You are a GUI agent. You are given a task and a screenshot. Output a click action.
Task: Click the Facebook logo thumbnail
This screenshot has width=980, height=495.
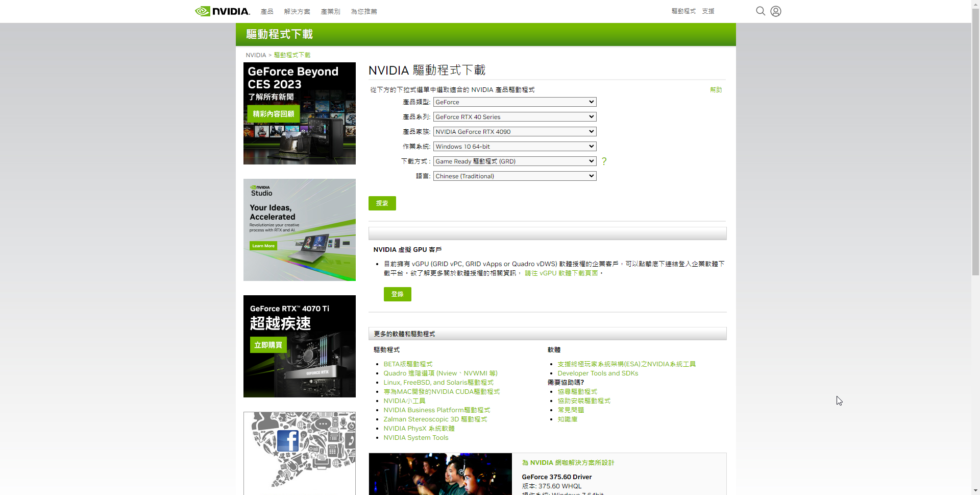288,441
